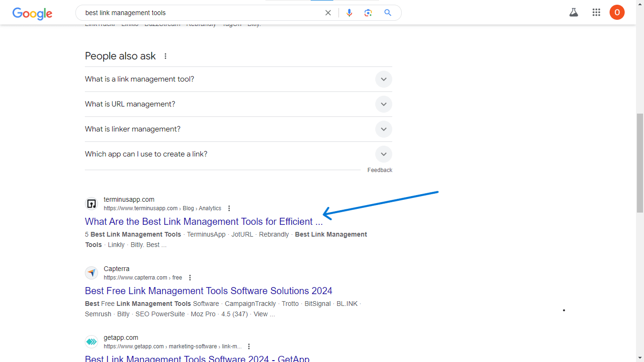Open more options for getapp.com result
The image size is (644, 362).
click(249, 346)
